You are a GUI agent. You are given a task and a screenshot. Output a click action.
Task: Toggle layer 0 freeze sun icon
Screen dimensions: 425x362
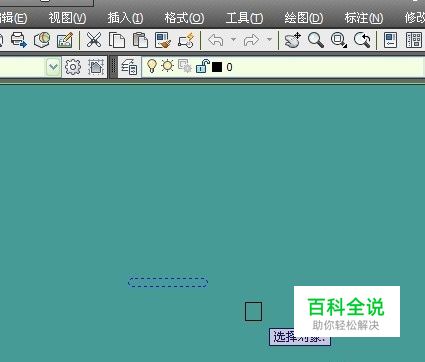[x=168, y=66]
